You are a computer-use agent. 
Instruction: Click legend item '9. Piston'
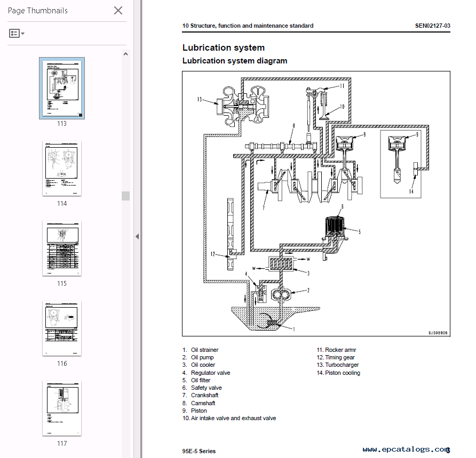click(x=195, y=411)
